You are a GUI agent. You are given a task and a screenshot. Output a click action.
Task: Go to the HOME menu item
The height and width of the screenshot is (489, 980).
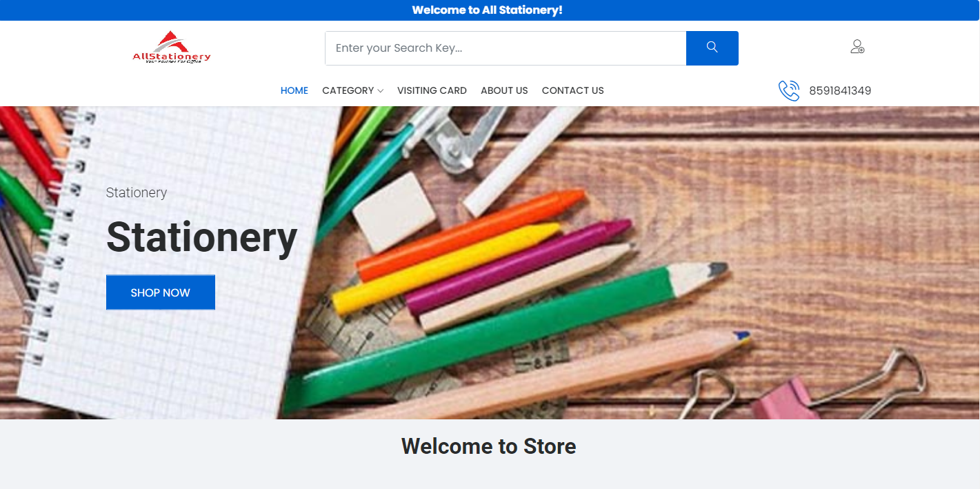[294, 90]
